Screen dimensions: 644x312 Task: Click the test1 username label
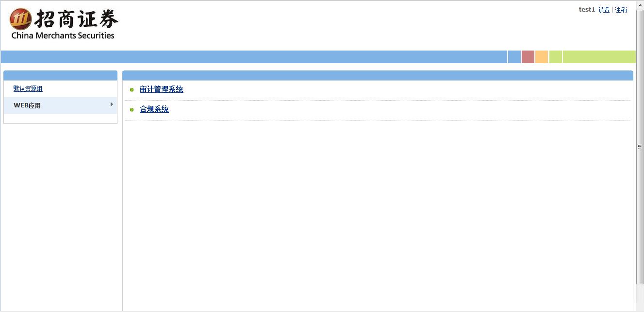point(587,10)
